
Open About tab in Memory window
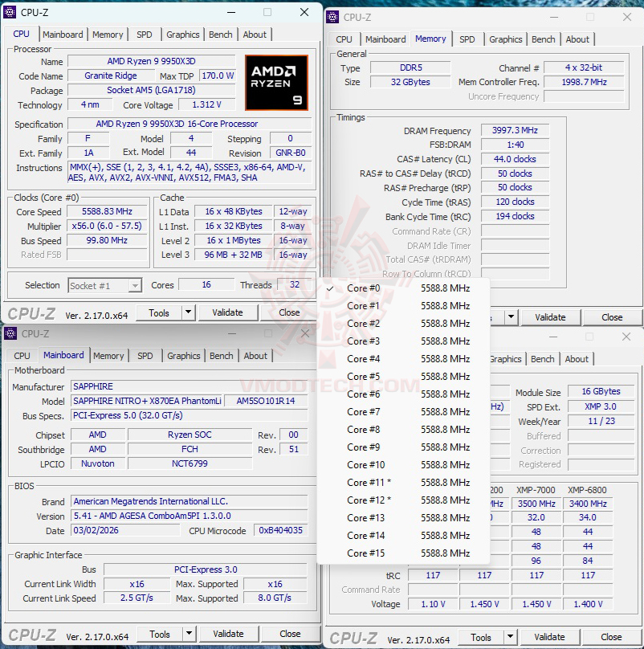[577, 39]
